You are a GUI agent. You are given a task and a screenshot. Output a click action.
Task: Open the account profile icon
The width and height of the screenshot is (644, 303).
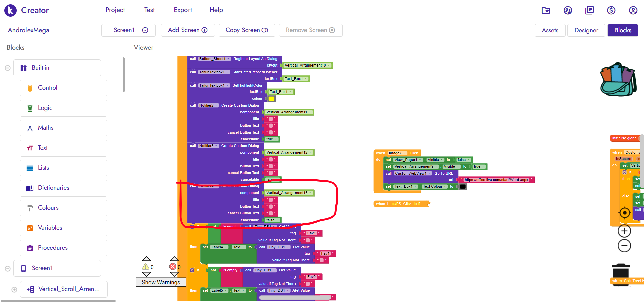click(633, 10)
